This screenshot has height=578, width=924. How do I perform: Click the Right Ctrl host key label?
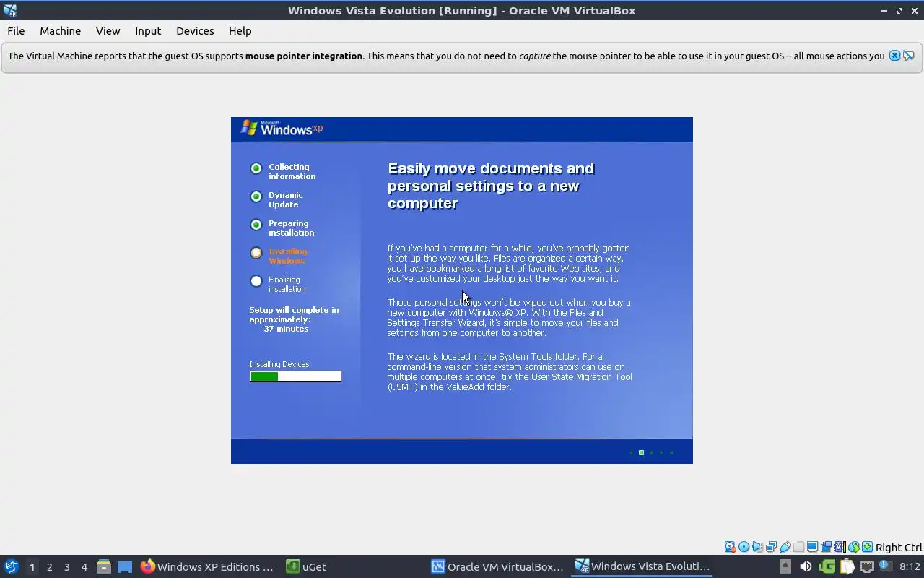click(899, 548)
